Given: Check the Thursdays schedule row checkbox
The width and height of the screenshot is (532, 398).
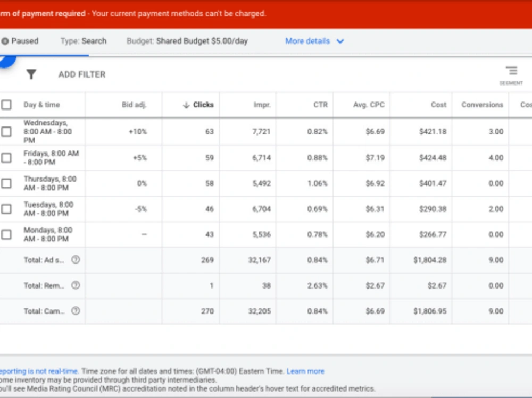Looking at the screenshot, I should tap(6, 183).
